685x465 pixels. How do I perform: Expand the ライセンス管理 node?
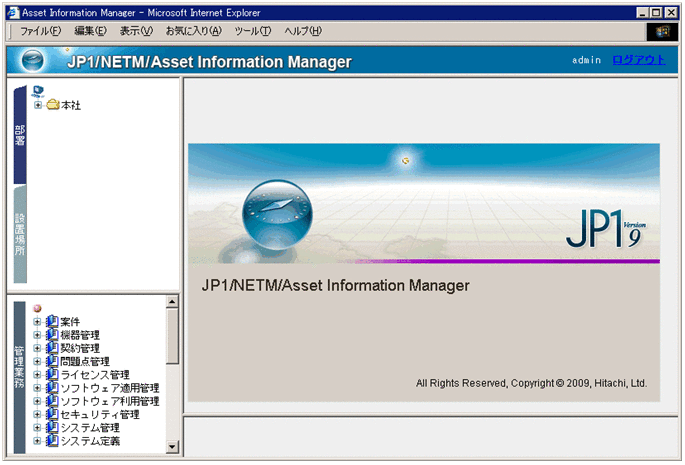click(37, 375)
